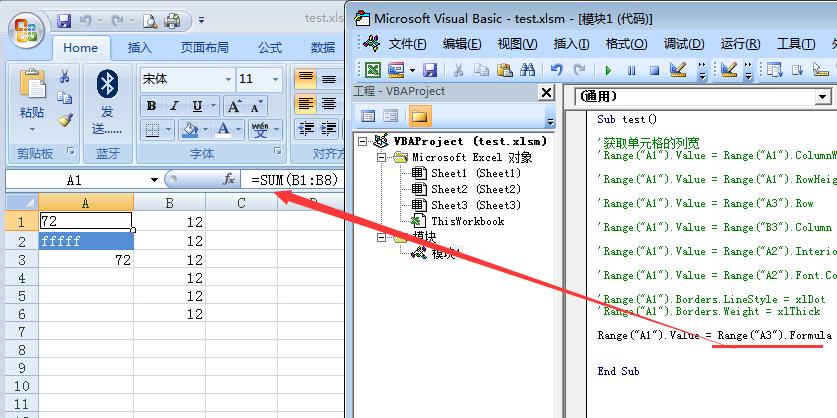Image resolution: width=837 pixels, height=418 pixels.
Task: Click the phonetic guide (wén) icon
Action: click(260, 129)
